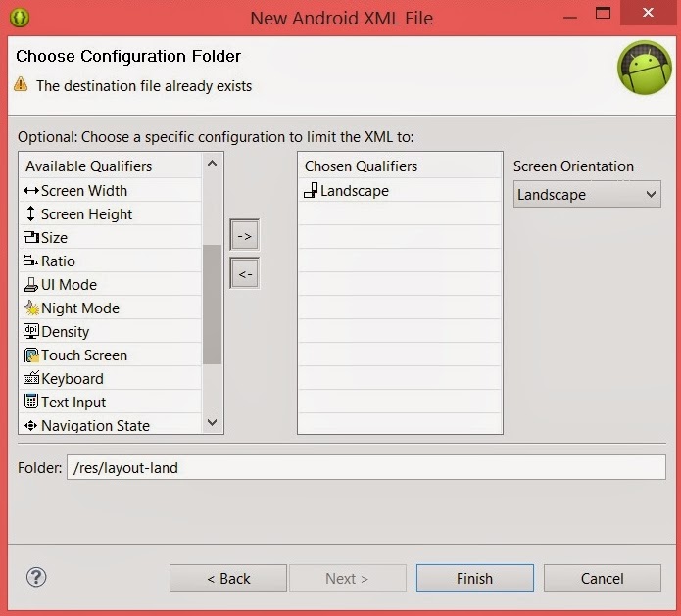
Task: Click the Keyboard qualifier icon
Action: click(x=30, y=378)
